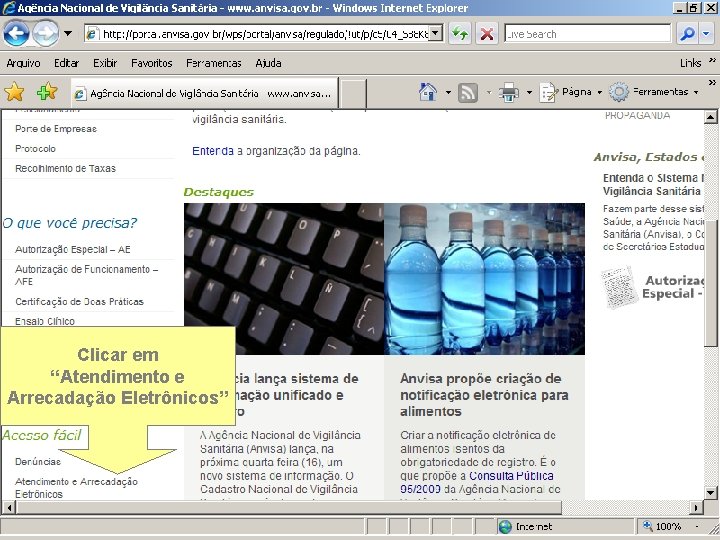Open the Favoritos menu
Image resolution: width=720 pixels, height=540 pixels.
[152, 63]
